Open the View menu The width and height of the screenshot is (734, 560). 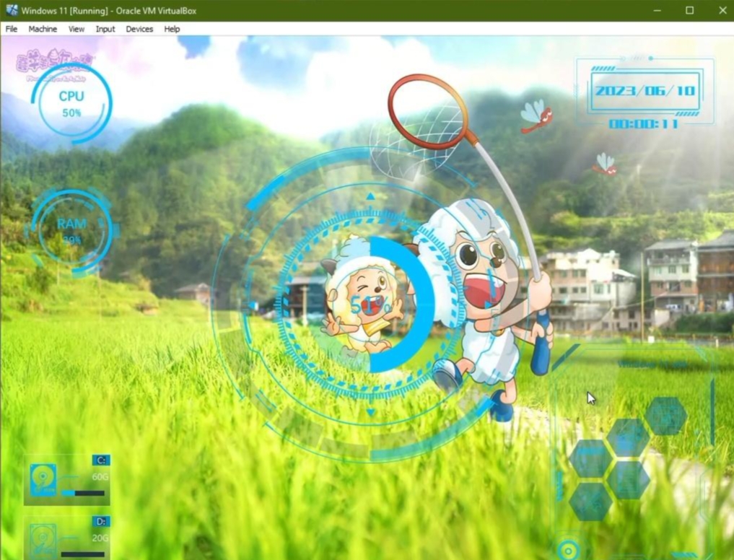pyautogui.click(x=76, y=29)
